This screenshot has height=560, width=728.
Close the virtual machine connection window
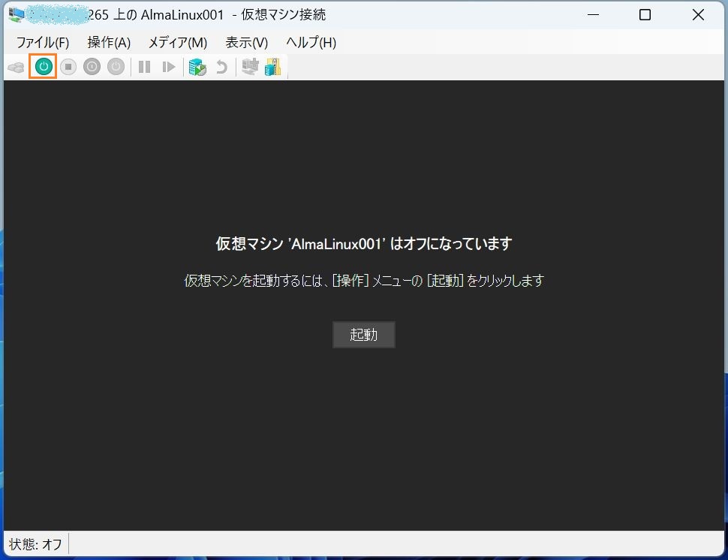pyautogui.click(x=698, y=15)
